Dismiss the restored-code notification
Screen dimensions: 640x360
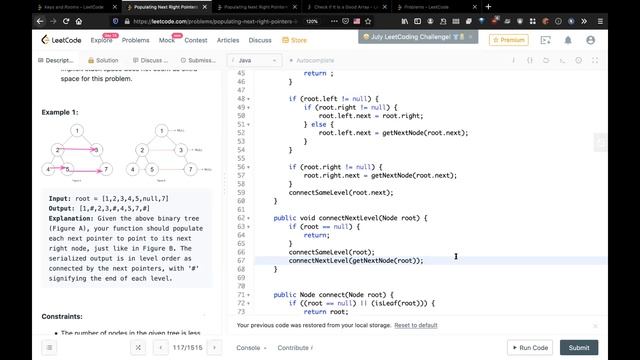click(x=595, y=326)
